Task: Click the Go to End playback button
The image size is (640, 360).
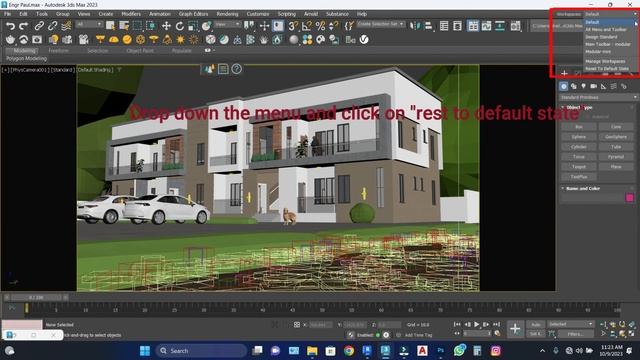Action: pyautogui.click(x=496, y=324)
